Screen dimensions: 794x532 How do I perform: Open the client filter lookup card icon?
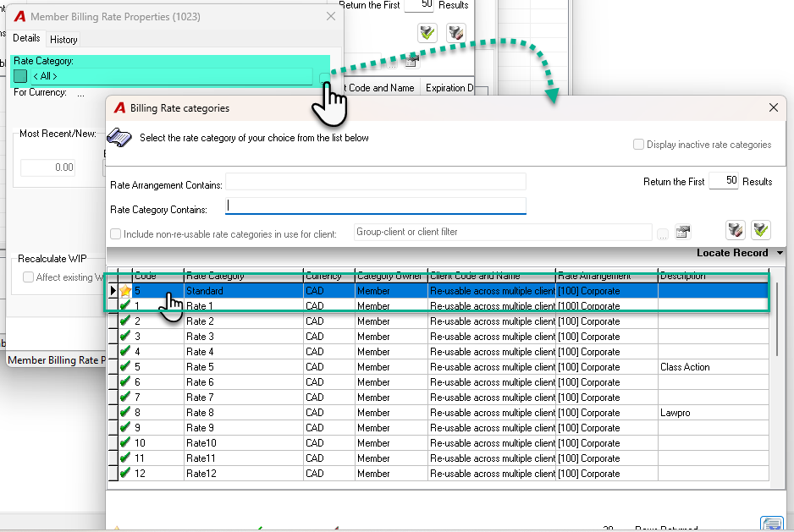pyautogui.click(x=683, y=232)
